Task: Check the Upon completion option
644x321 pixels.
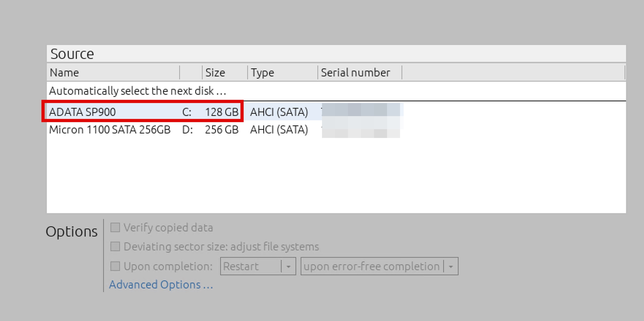Action: point(115,266)
